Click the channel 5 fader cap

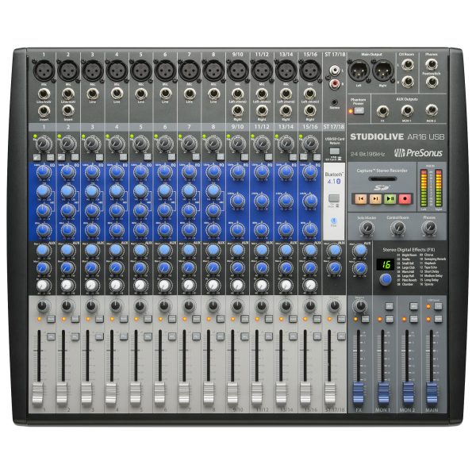click(135, 394)
